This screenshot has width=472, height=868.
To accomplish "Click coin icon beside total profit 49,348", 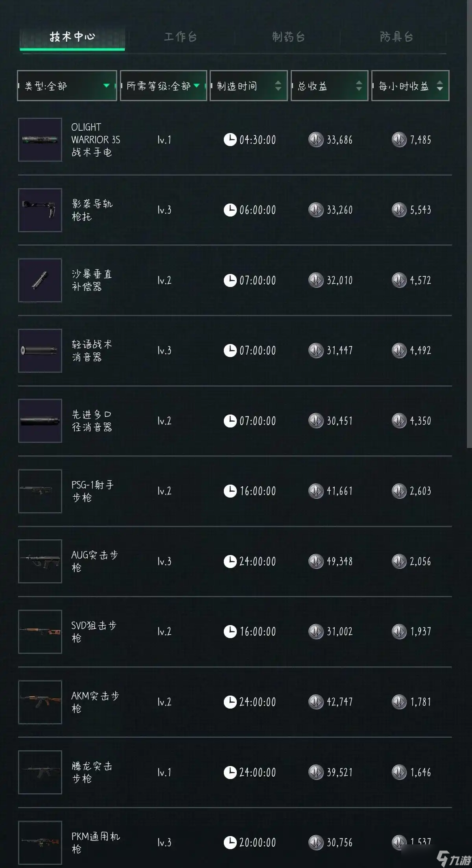I will click(x=316, y=561).
